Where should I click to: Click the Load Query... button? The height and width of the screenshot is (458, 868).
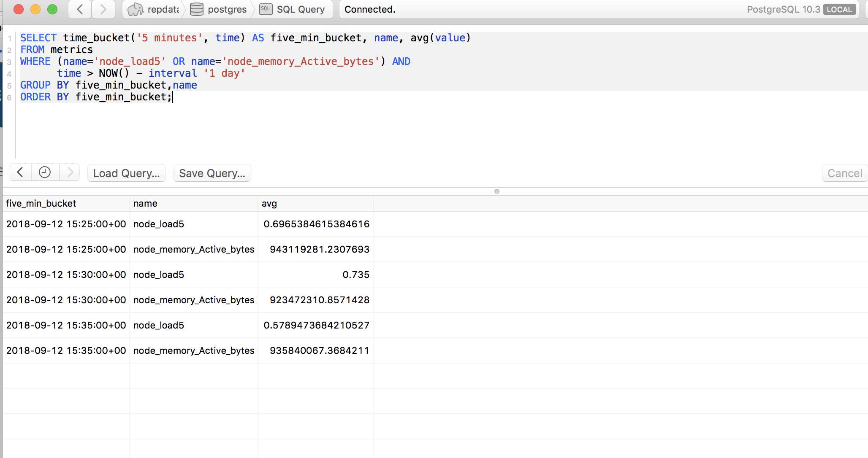(127, 173)
